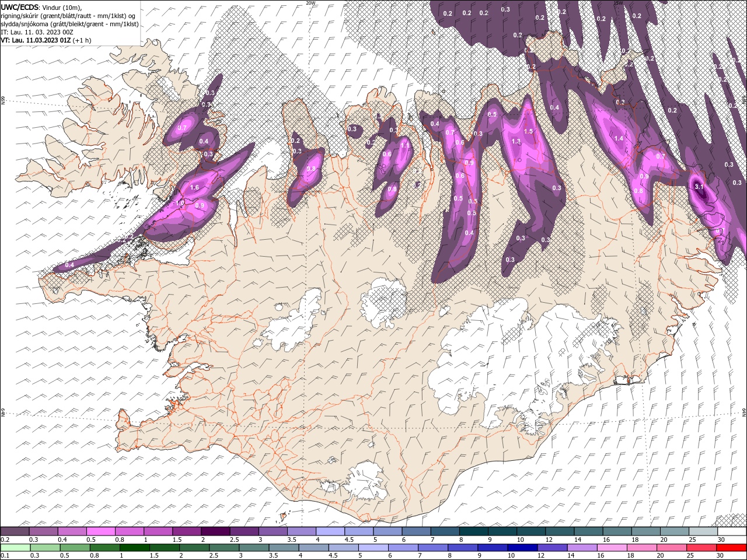Pick the bright pink swatch above legend label 0.5
Screen dimensions: 747x560
[x=100, y=531]
